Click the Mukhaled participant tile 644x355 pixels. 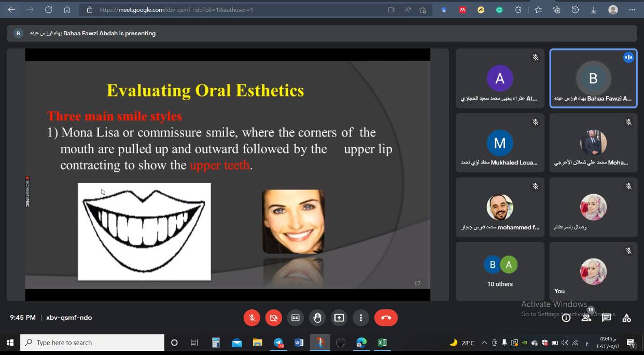(x=500, y=143)
